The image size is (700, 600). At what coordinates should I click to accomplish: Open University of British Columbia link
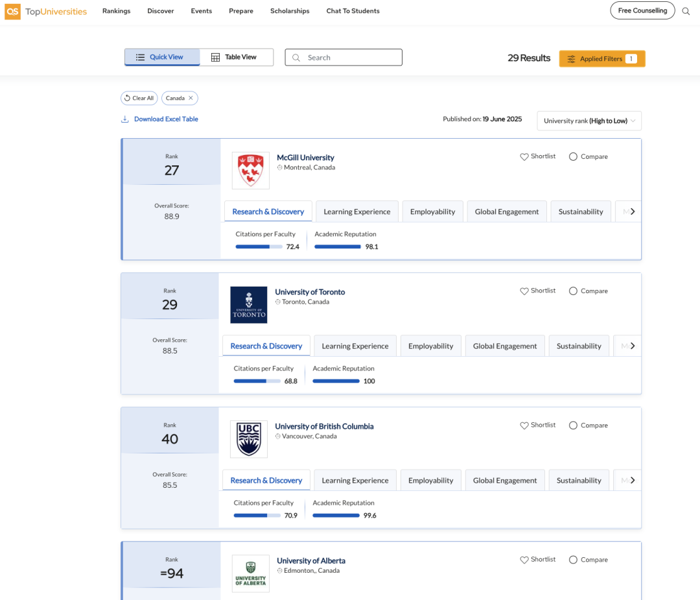point(324,427)
